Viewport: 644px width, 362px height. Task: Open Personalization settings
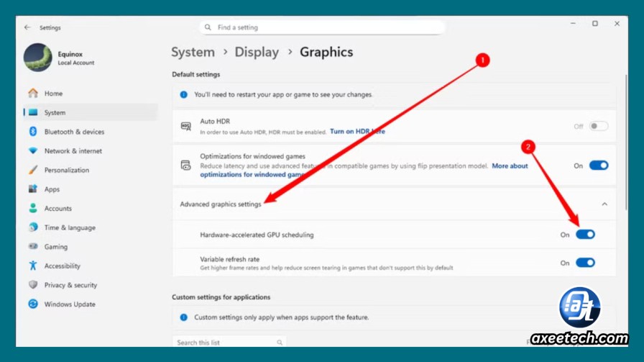91,170
